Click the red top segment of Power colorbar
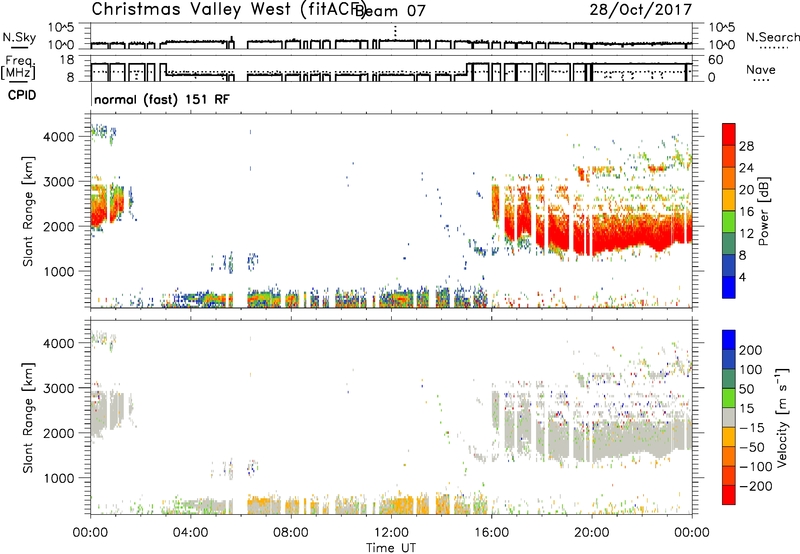Image resolution: width=800 pixels, height=554 pixels. point(729,135)
